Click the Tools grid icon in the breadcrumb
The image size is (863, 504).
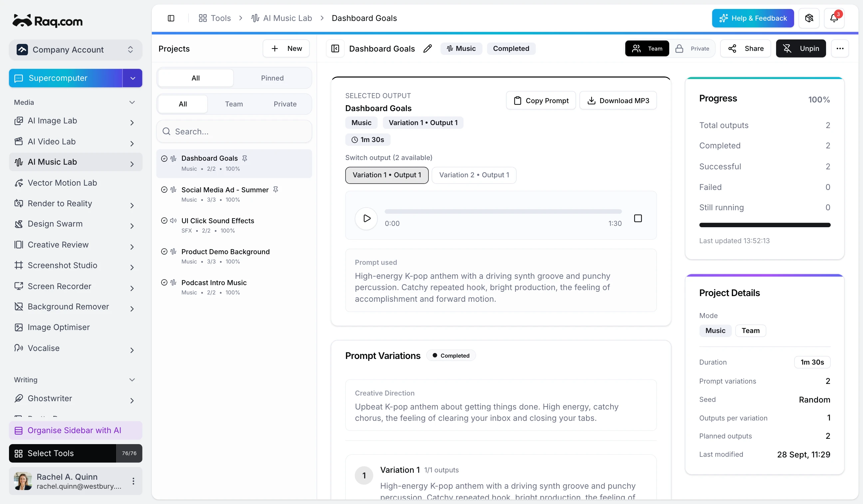pos(203,18)
